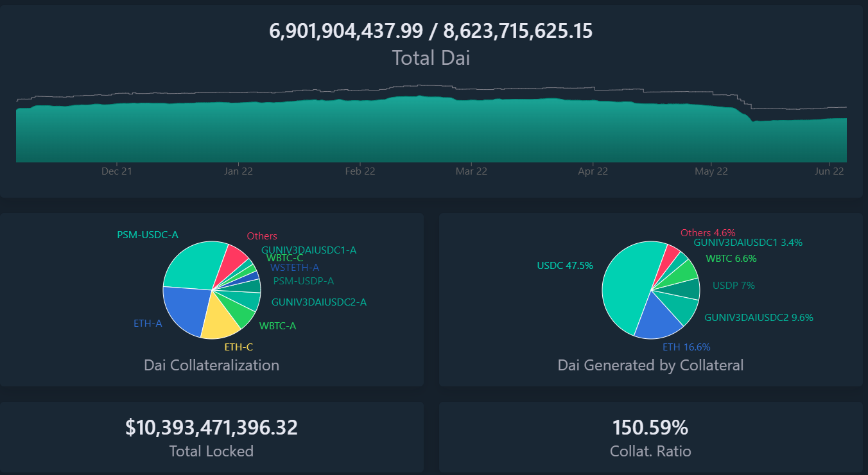Click the Dai Collateralization title

point(212,365)
